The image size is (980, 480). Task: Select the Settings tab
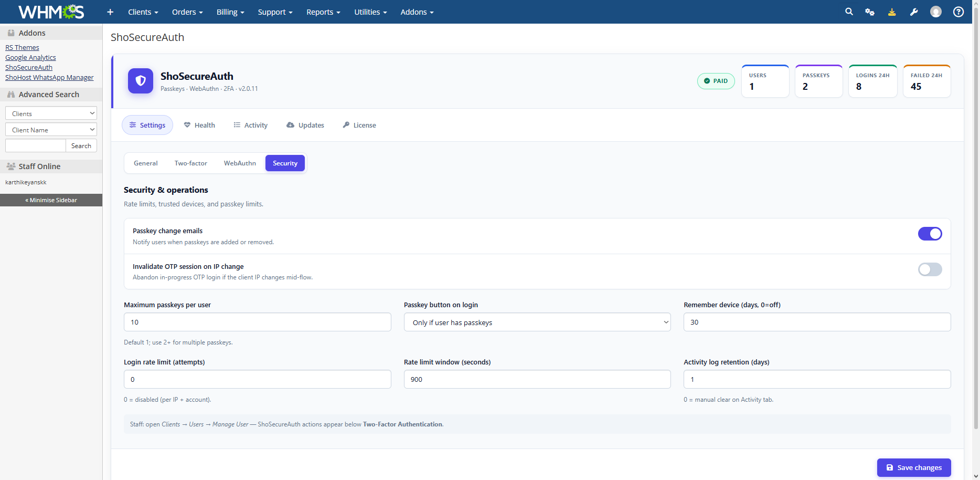point(147,125)
